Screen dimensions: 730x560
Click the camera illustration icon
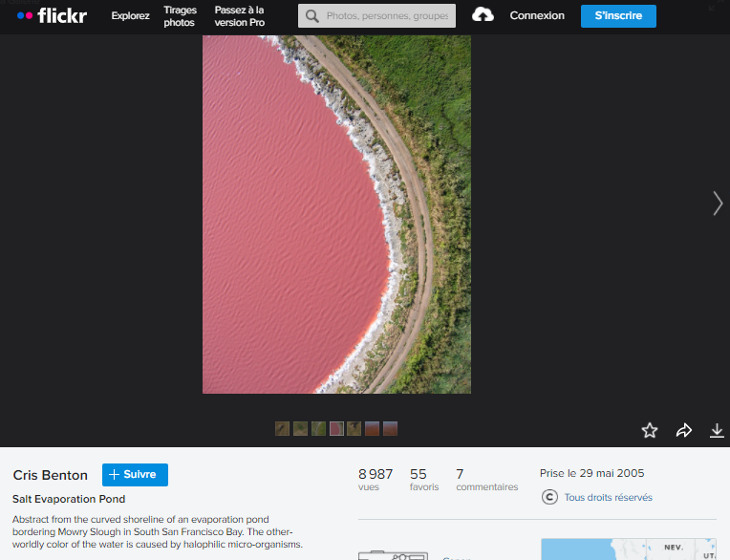click(x=394, y=555)
